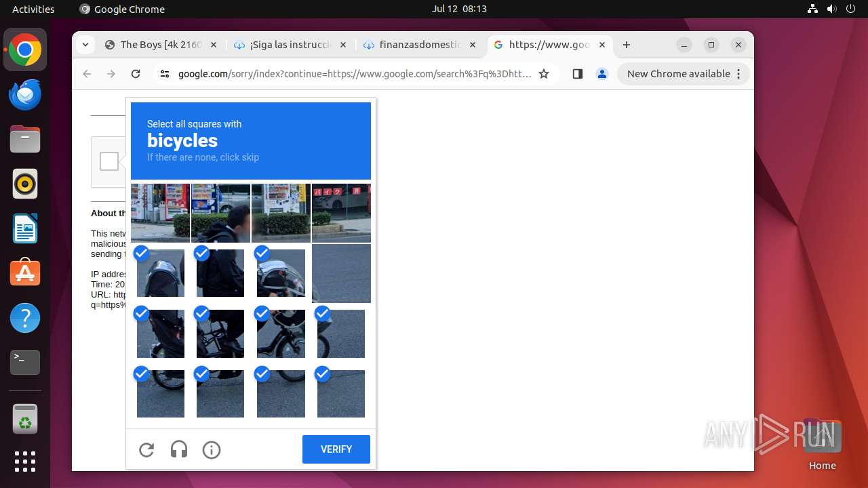
Task: Go forward in Chrome history
Action: point(111,74)
